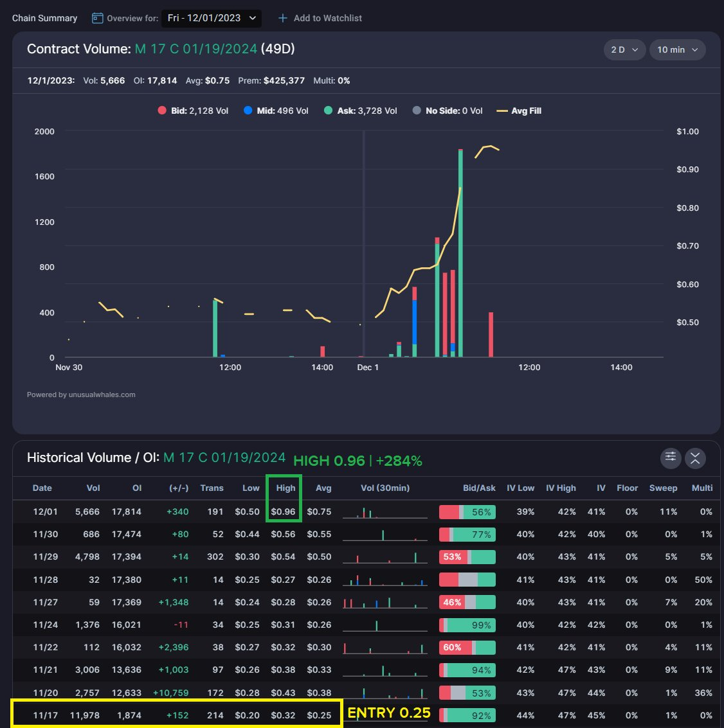Screen dimensions: 724x728
Task: Open the date picker calendar icon
Action: [x=98, y=18]
